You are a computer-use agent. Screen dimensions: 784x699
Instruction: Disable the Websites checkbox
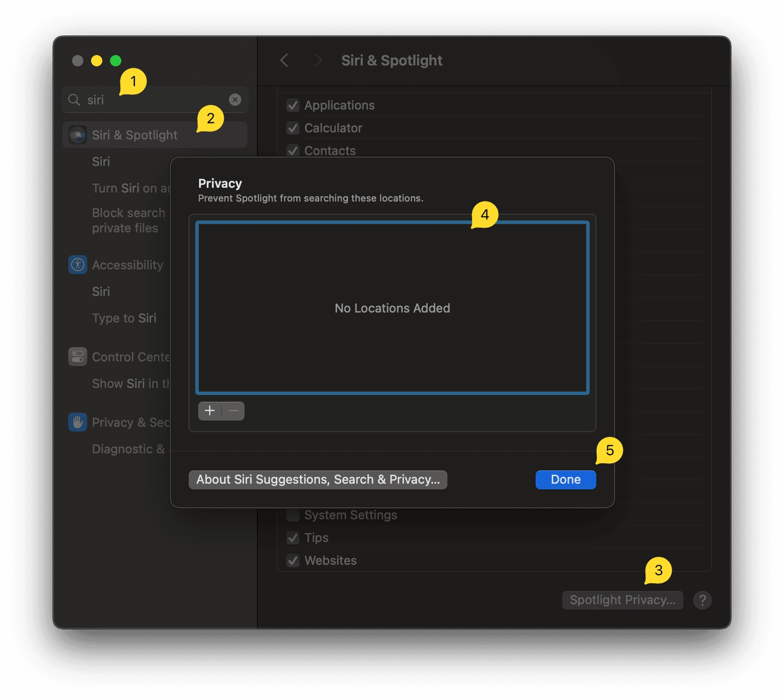(x=293, y=561)
